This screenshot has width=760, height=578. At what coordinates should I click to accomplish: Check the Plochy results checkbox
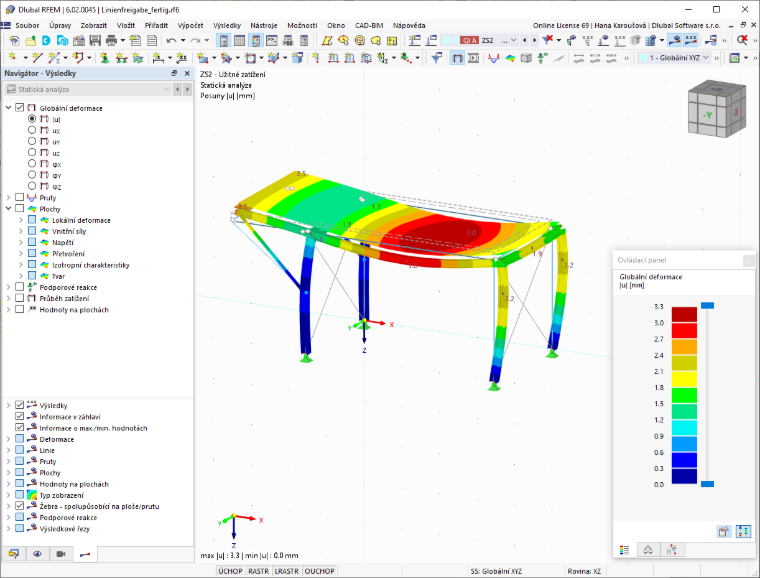pos(19,208)
